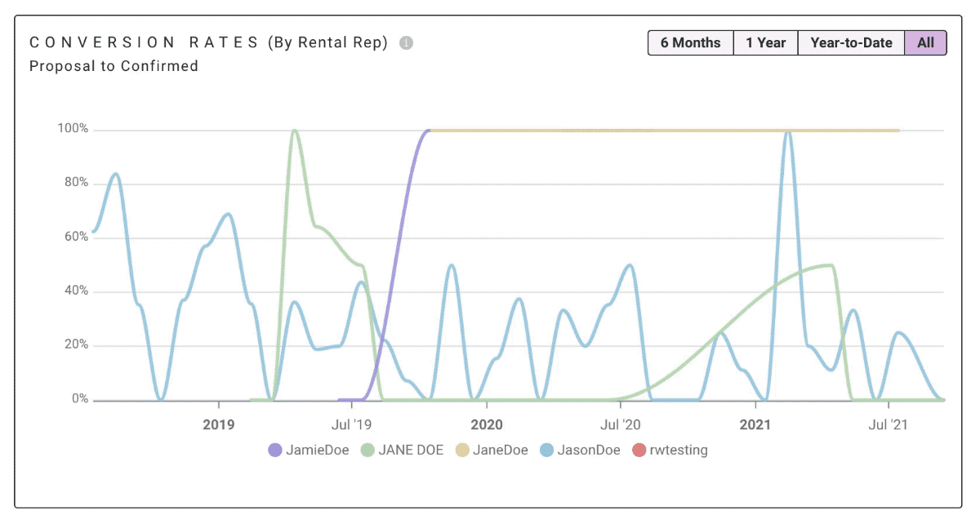Click the Proposal to Confirmed subtitle
Screen dimensions: 980x519
(x=114, y=66)
